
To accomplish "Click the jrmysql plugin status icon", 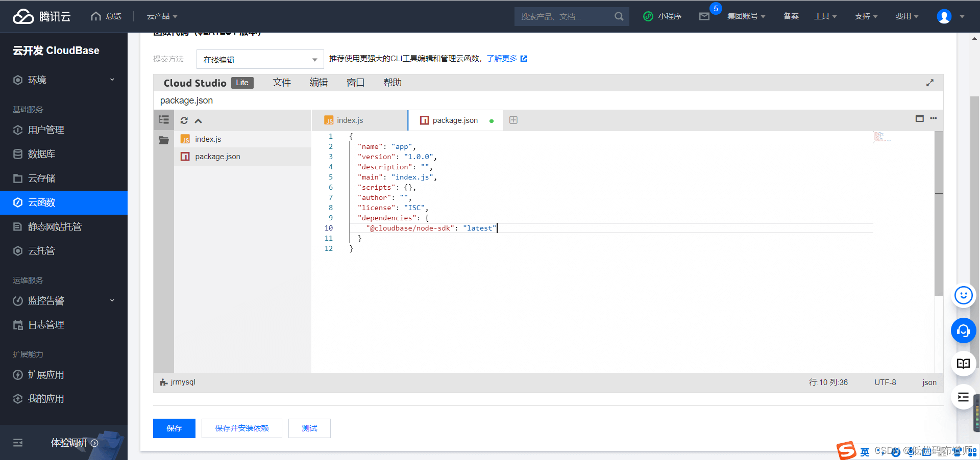I will click(163, 382).
